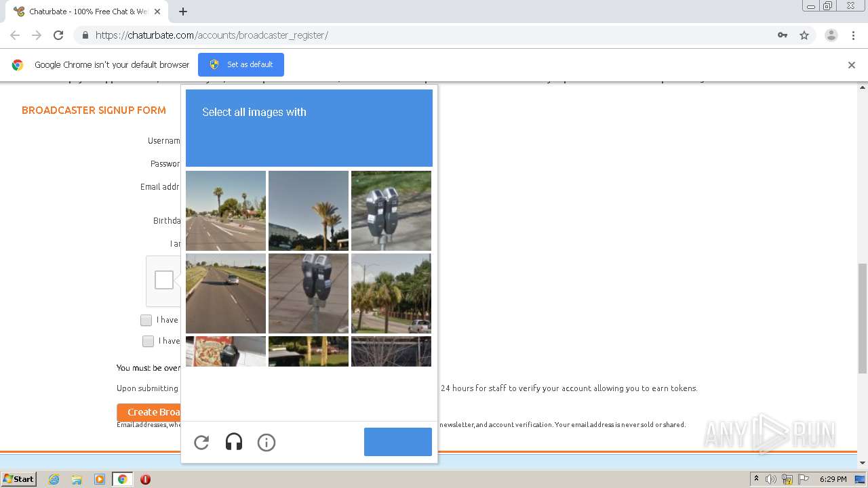
Task: Launch Internet Explorer from taskbar
Action: (54, 479)
